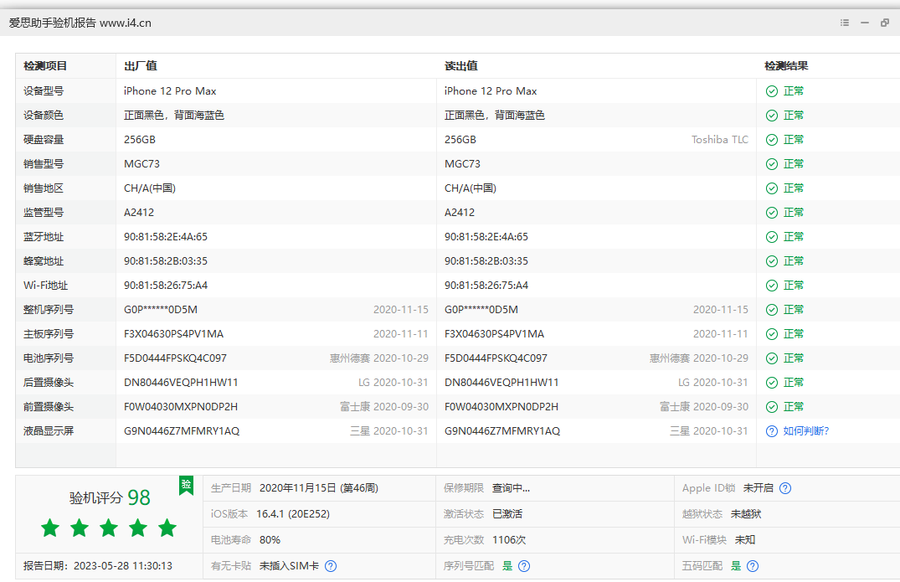Image resolution: width=900 pixels, height=582 pixels.
Task: Select the 液晶显示屏 row label
Action: tap(48, 431)
